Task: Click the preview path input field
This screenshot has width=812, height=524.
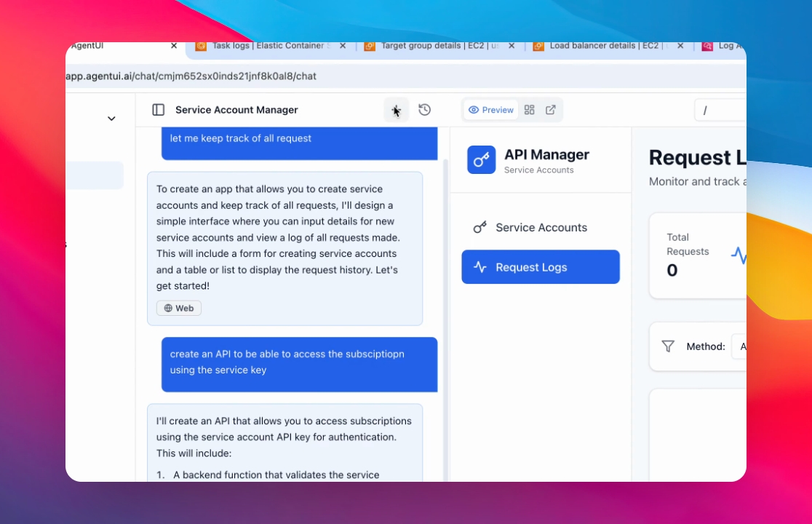Action: [720, 111]
